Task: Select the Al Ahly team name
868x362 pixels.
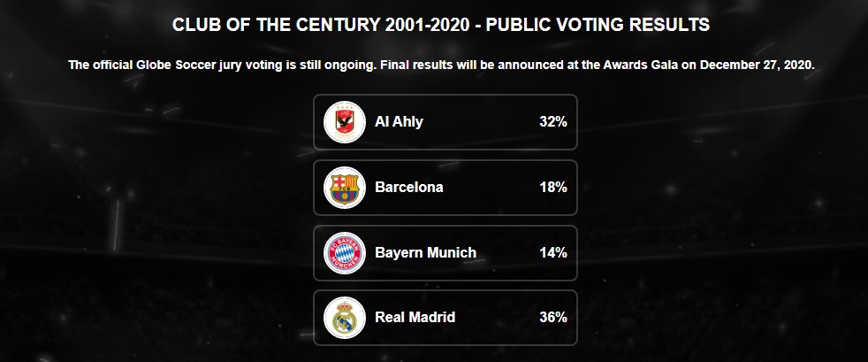Action: coord(399,122)
